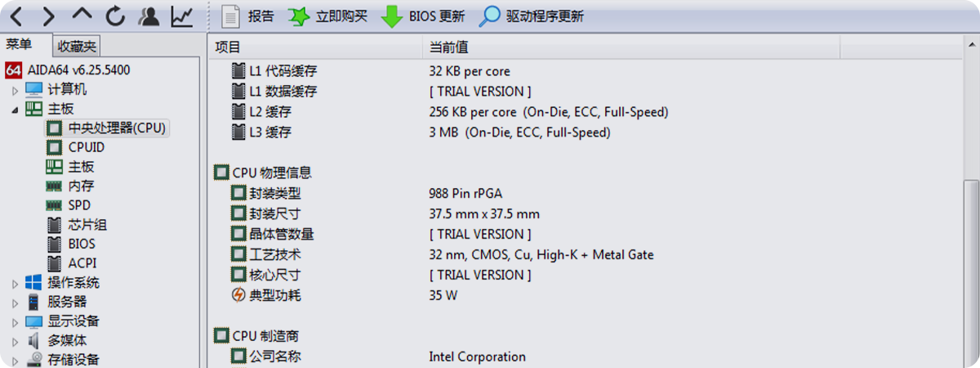Expand the 显示设备 tree node
This screenshot has width=980, height=368.
(x=15, y=322)
